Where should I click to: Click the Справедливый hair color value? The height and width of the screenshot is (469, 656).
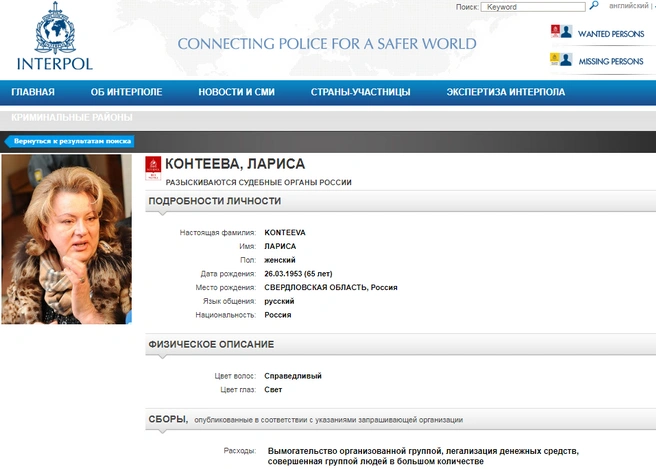pyautogui.click(x=293, y=376)
